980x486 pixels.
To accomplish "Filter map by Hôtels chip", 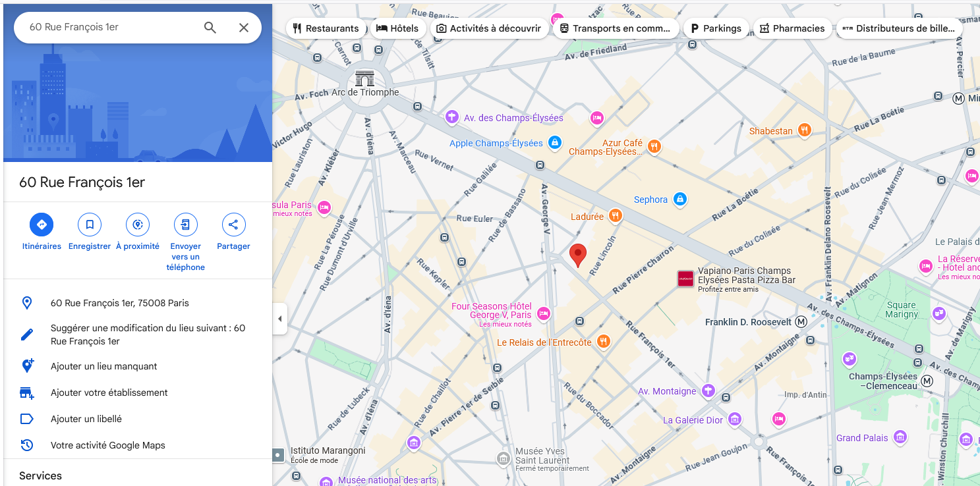I will click(397, 28).
